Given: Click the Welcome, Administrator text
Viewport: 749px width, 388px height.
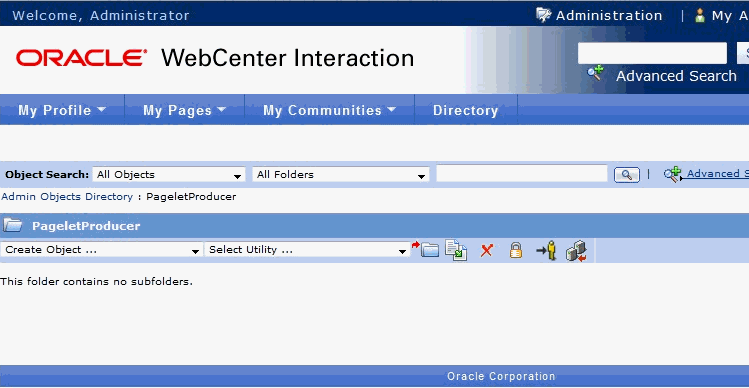Looking at the screenshot, I should [x=101, y=16].
